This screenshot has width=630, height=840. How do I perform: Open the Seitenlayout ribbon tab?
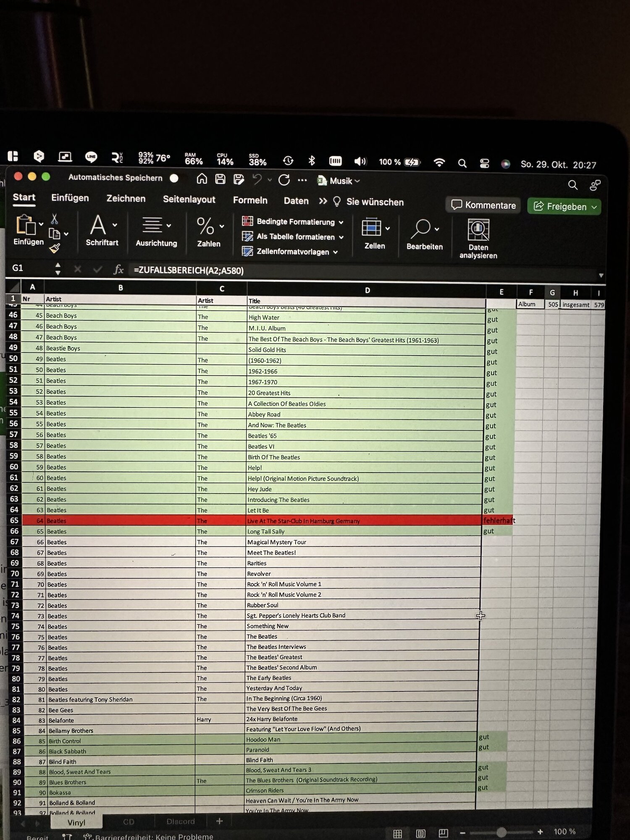point(189,199)
